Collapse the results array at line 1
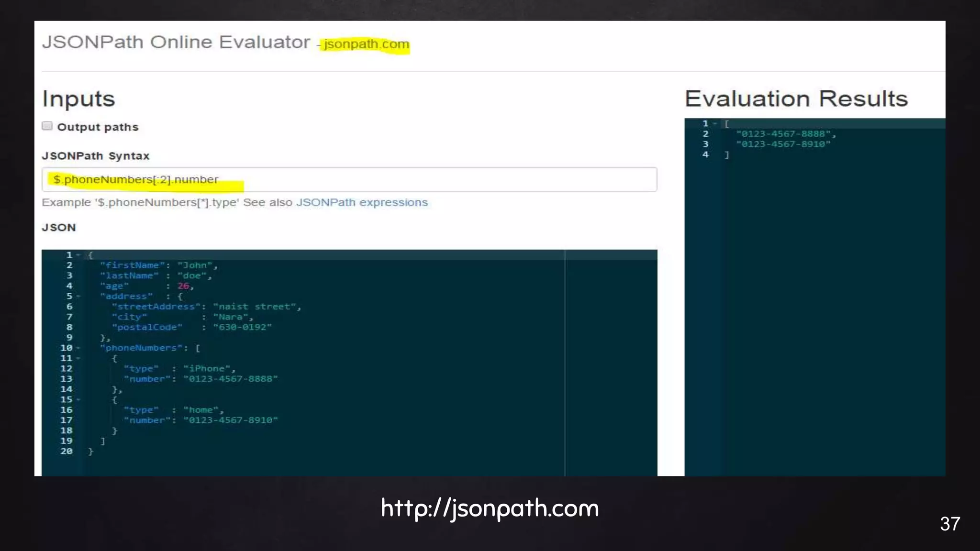This screenshot has height=551, width=980. (x=715, y=124)
